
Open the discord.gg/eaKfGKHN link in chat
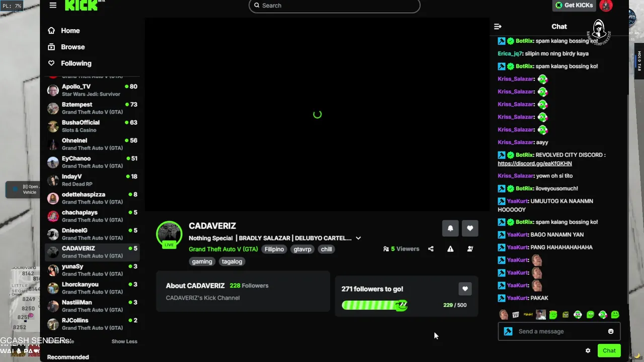(x=535, y=164)
